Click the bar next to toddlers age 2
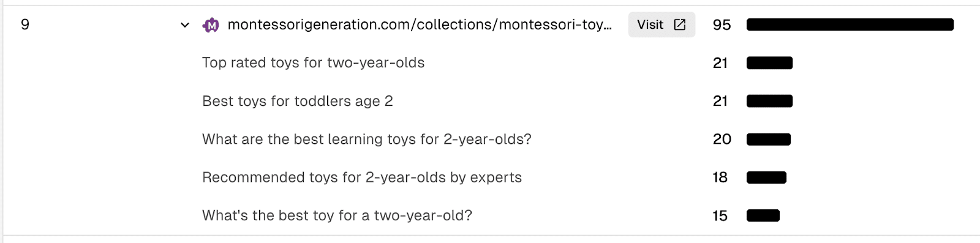Image resolution: width=980 pixels, height=243 pixels. (x=769, y=101)
